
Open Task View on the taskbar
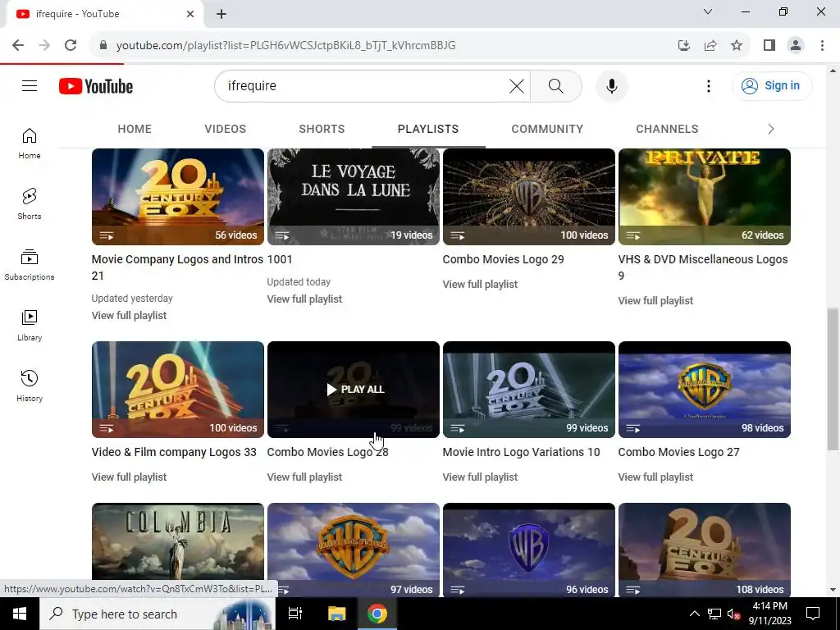pyautogui.click(x=295, y=614)
